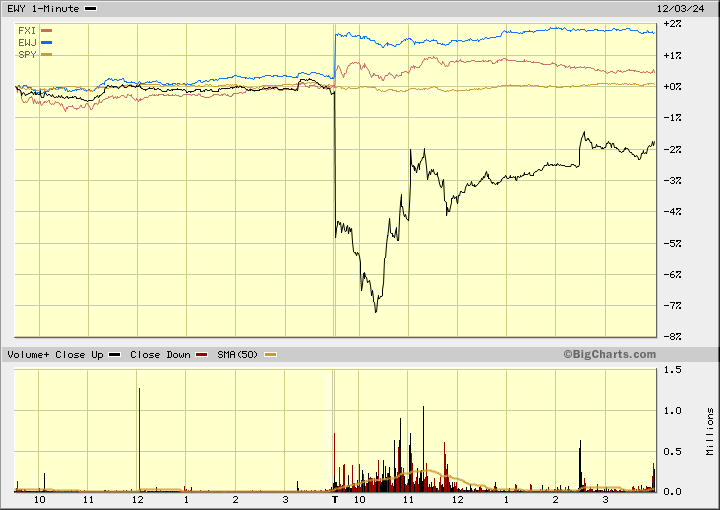
Task: Click the 'T' time-axis marker
Action: (335, 499)
